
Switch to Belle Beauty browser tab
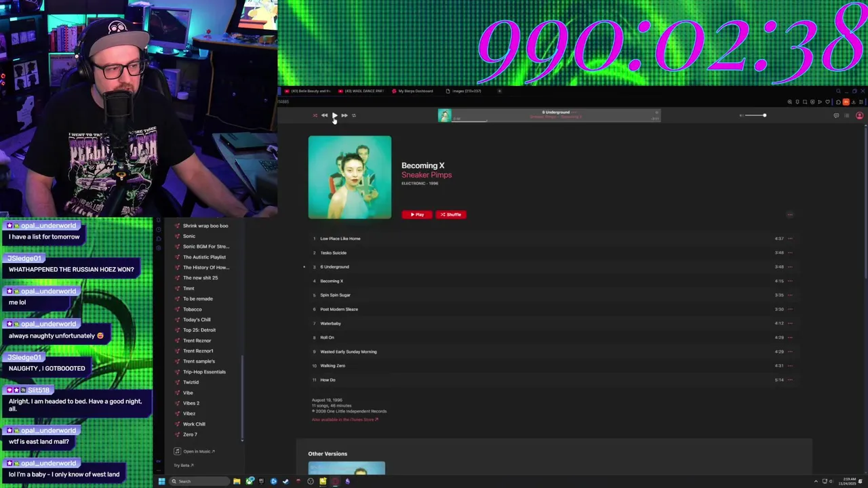pos(308,91)
